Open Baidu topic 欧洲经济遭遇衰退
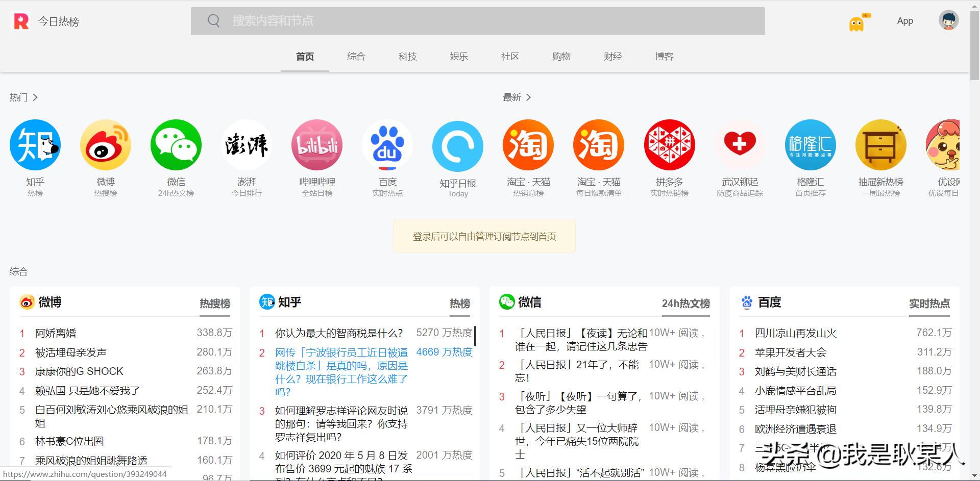 796,429
